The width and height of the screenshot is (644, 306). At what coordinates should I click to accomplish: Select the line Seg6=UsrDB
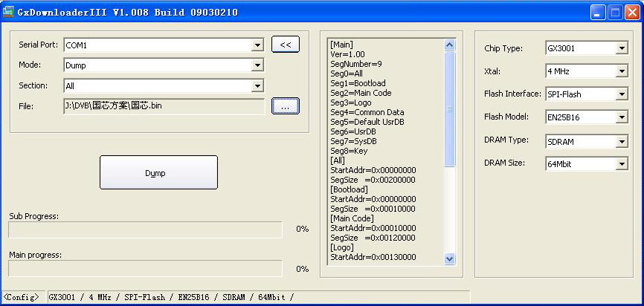[352, 131]
